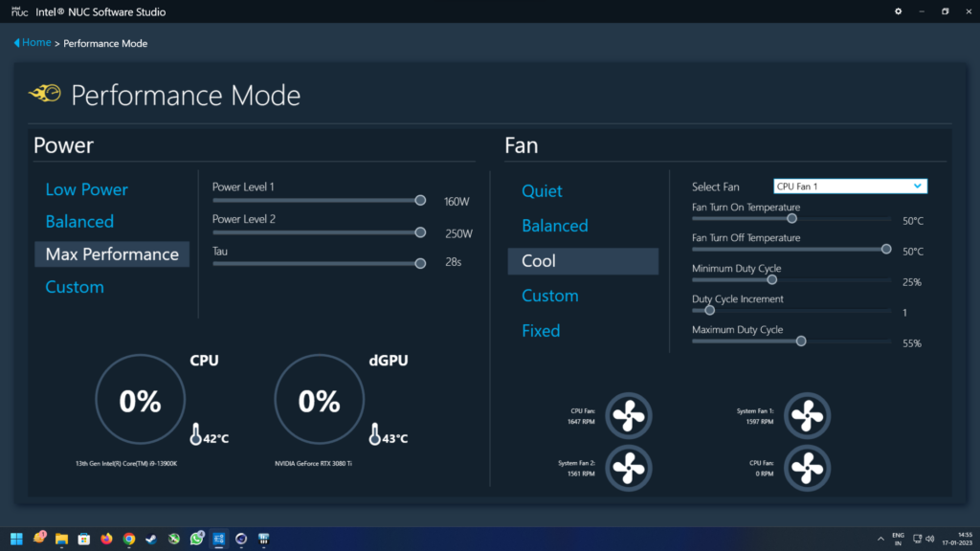Adjust the Maximum Duty Cycle slider

pyautogui.click(x=791, y=342)
